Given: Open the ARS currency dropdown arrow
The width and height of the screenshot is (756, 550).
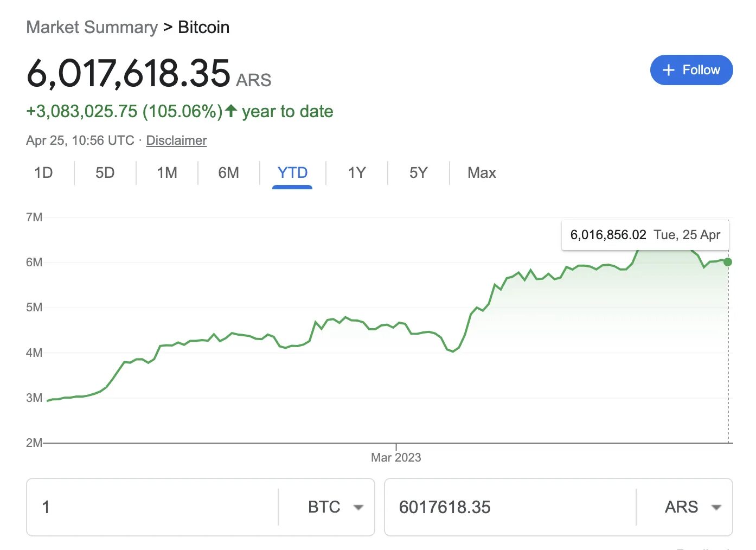Looking at the screenshot, I should coord(716,508).
